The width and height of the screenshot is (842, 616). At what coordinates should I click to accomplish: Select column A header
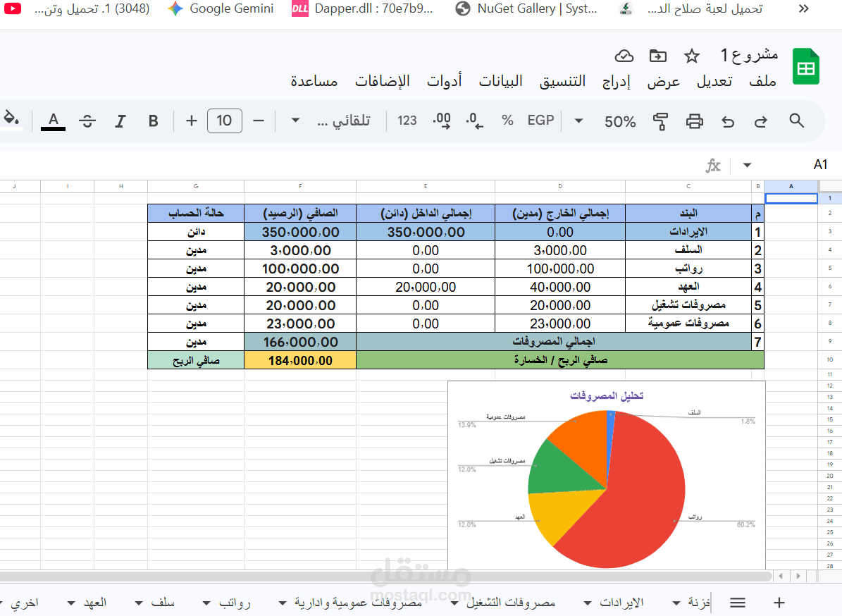pyautogui.click(x=791, y=186)
